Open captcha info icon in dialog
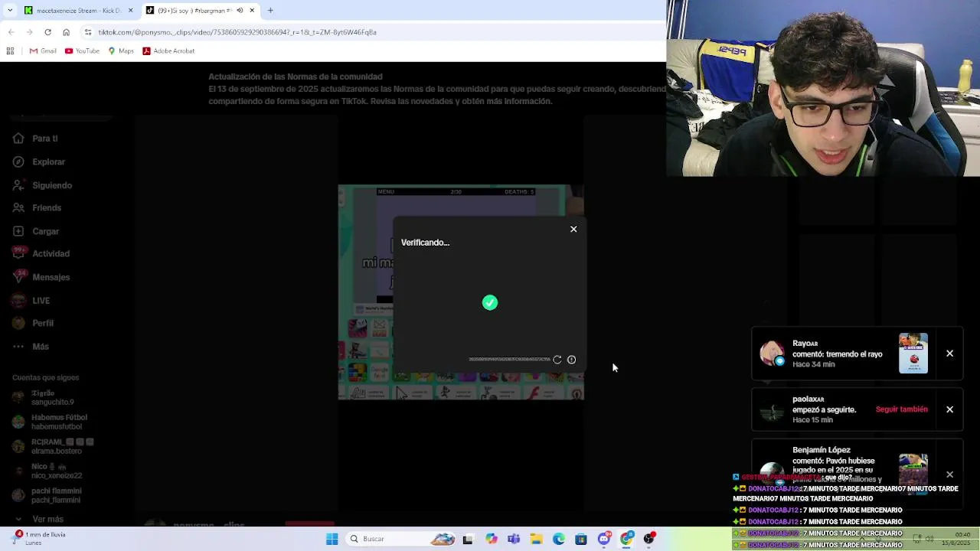 point(572,360)
